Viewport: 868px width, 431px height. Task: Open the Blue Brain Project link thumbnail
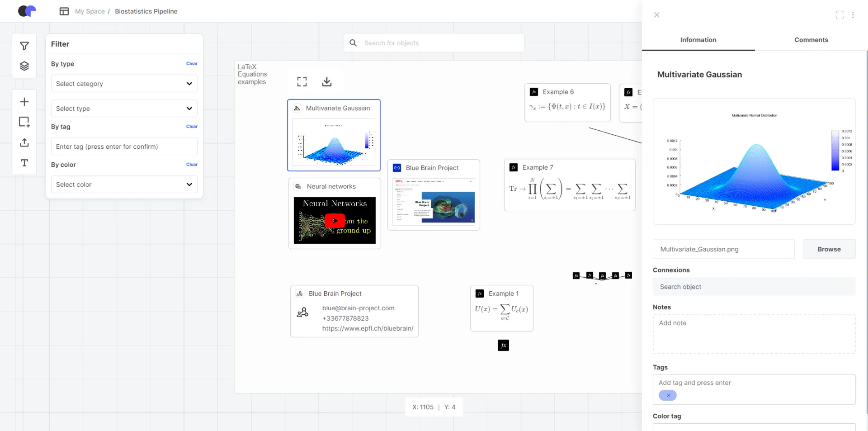point(434,201)
